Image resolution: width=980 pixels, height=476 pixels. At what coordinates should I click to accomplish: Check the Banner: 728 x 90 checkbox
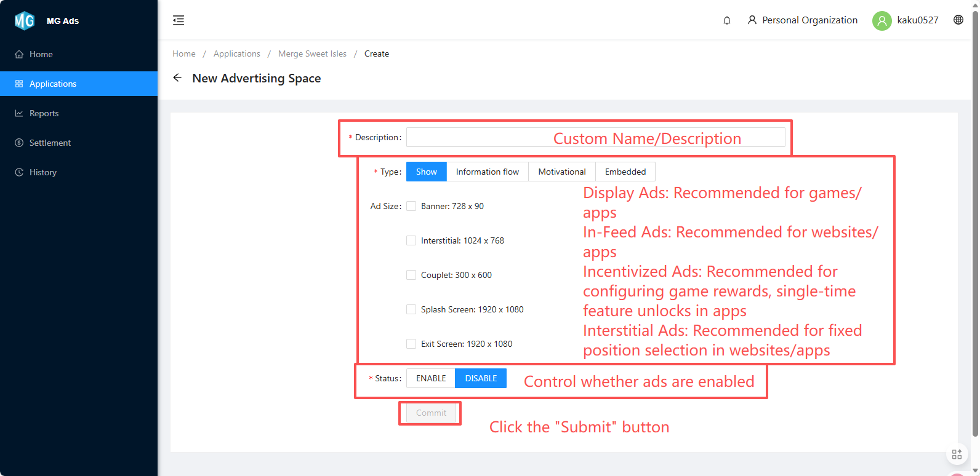point(411,206)
